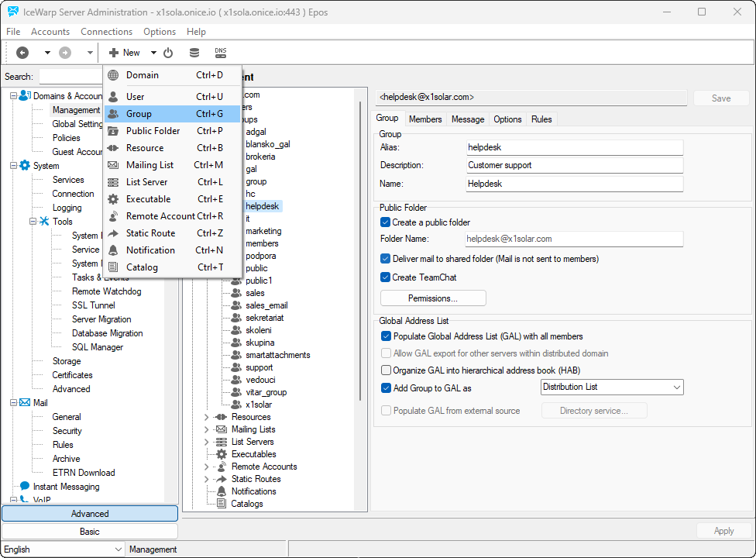The height and width of the screenshot is (558, 756).
Task: Click the power icon in toolbar
Action: click(168, 53)
